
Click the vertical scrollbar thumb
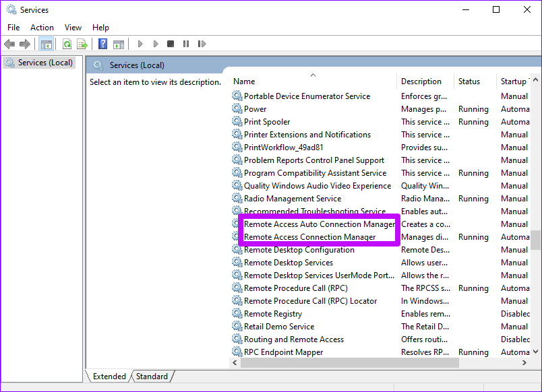[535, 240]
